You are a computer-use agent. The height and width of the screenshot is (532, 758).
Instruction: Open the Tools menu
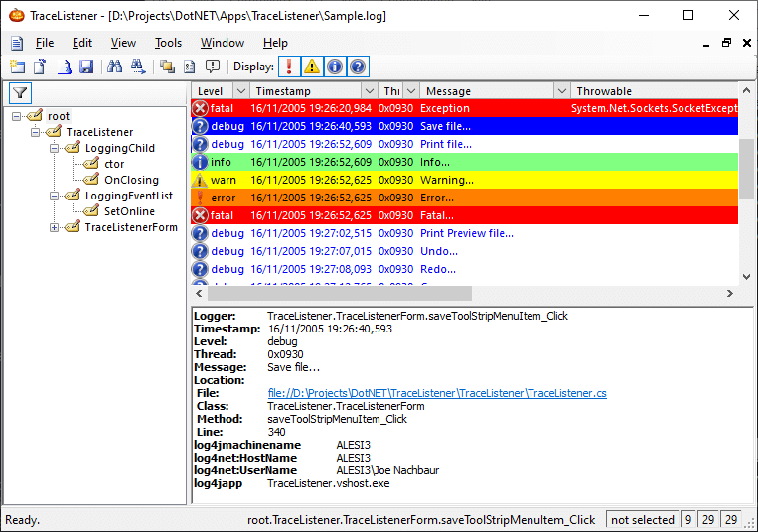pyautogui.click(x=168, y=43)
